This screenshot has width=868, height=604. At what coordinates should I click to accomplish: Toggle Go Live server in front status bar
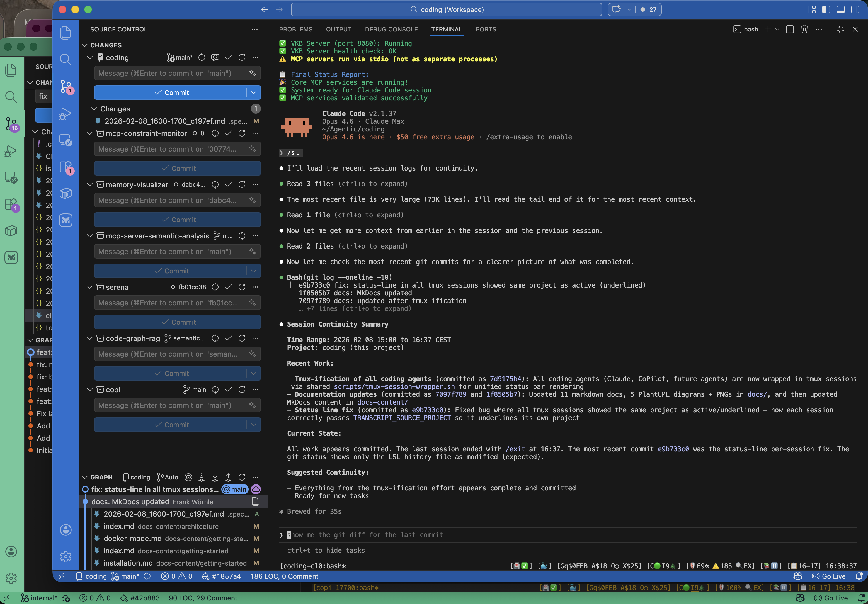pyautogui.click(x=829, y=576)
